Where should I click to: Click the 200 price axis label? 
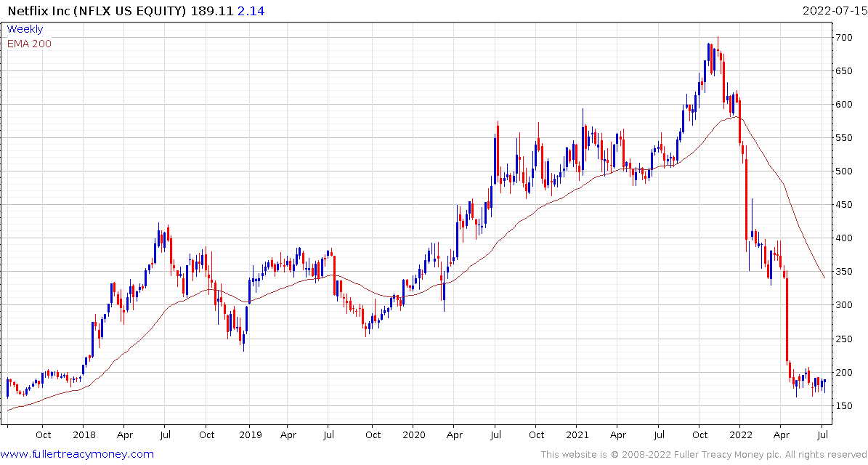coord(845,373)
